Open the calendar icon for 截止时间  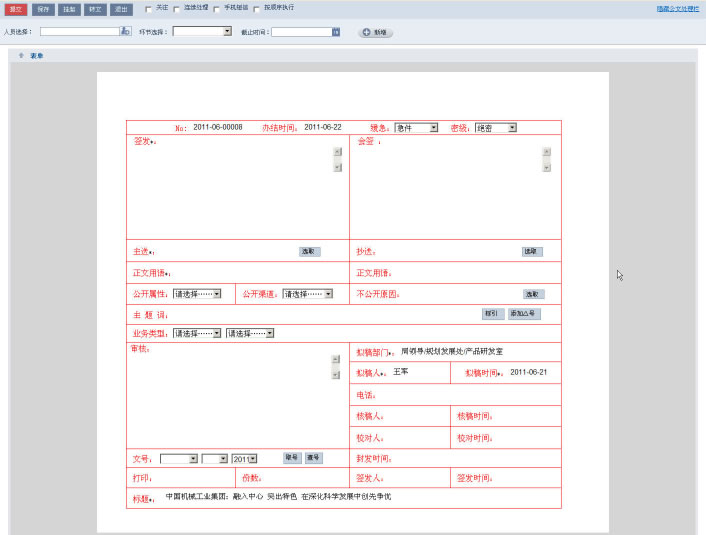coord(336,32)
